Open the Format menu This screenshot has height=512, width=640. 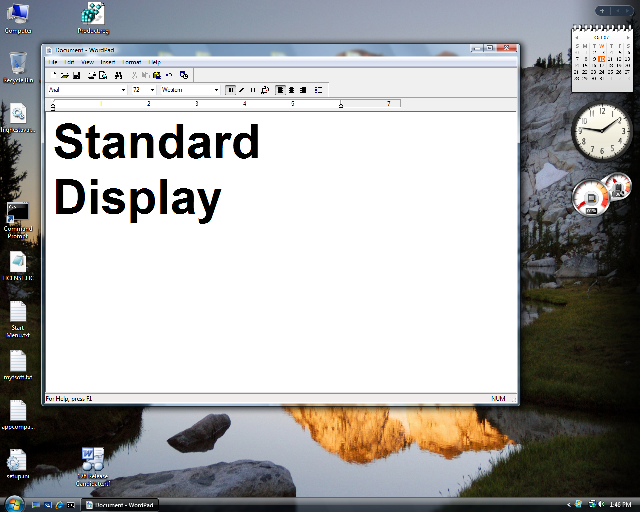(132, 62)
